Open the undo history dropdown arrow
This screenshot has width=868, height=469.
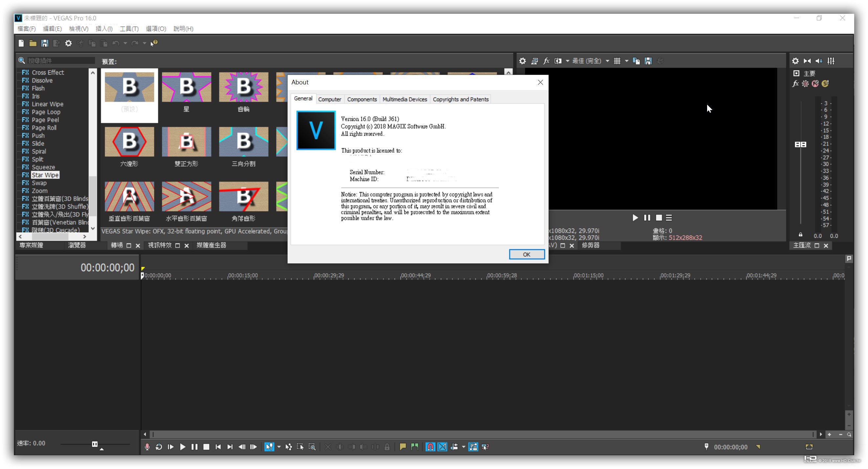click(125, 43)
